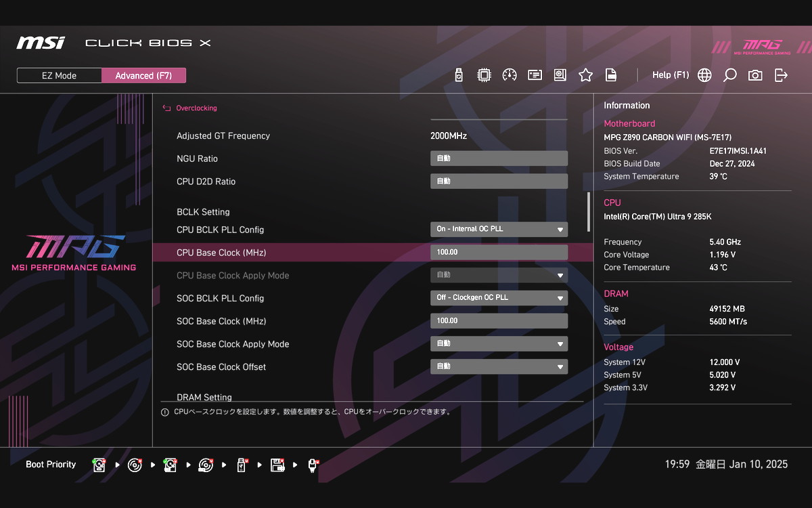Open Favorites using the star icon

585,75
